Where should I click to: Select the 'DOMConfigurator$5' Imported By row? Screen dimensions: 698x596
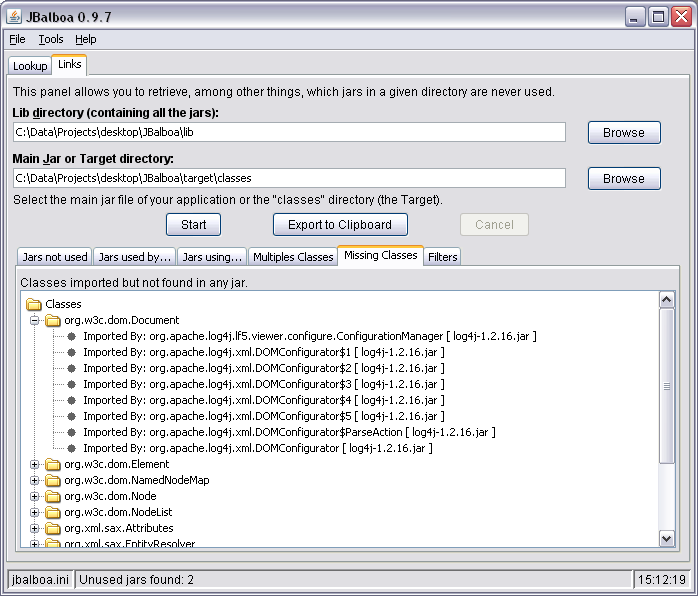point(264,417)
